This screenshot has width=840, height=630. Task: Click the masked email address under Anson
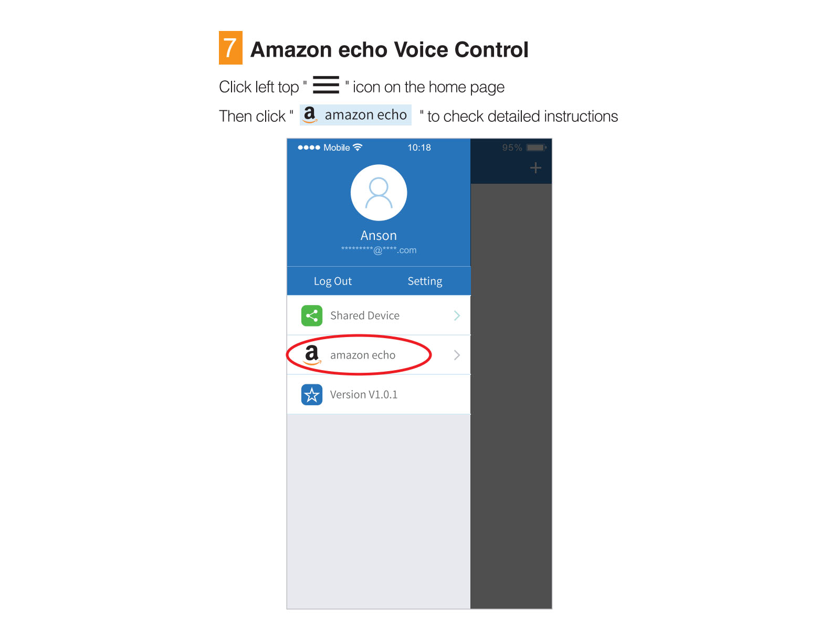pos(379,250)
